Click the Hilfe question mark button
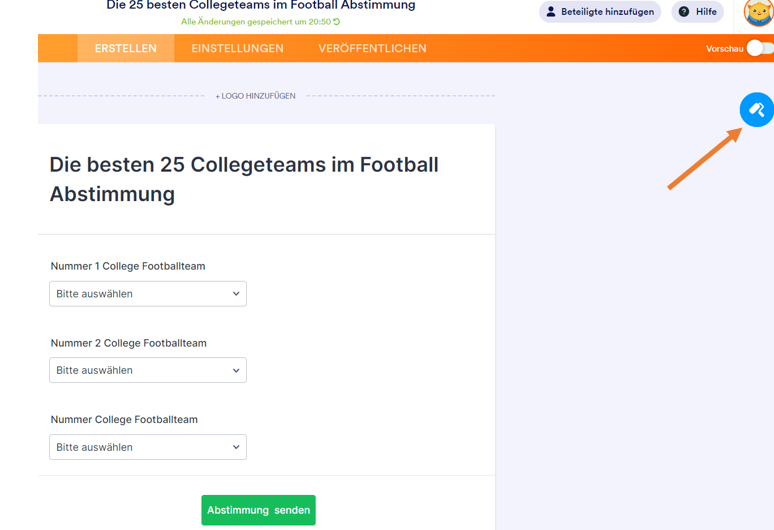Image resolution: width=774 pixels, height=530 pixels. (x=698, y=12)
